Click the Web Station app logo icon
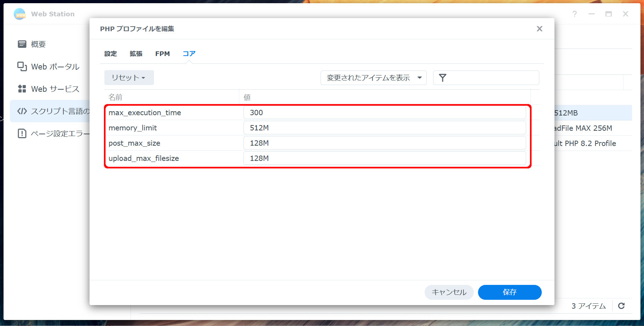 tap(20, 14)
